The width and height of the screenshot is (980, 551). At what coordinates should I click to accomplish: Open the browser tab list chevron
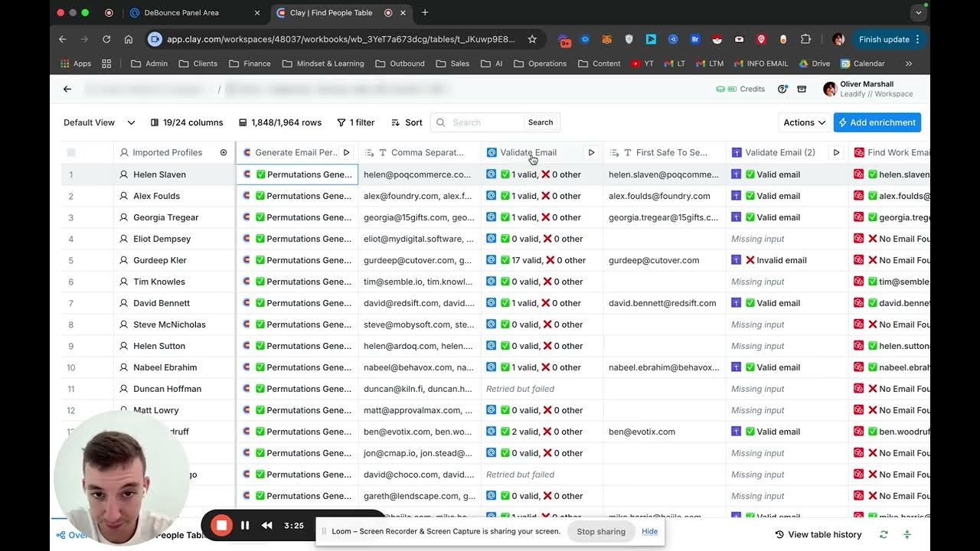[919, 12]
